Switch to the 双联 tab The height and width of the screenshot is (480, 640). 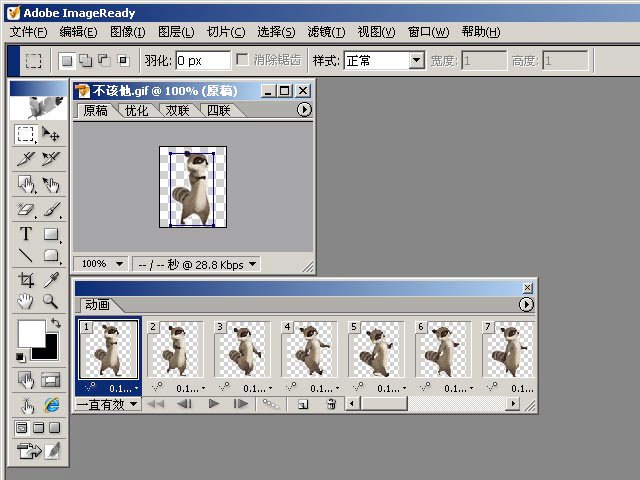(178, 111)
